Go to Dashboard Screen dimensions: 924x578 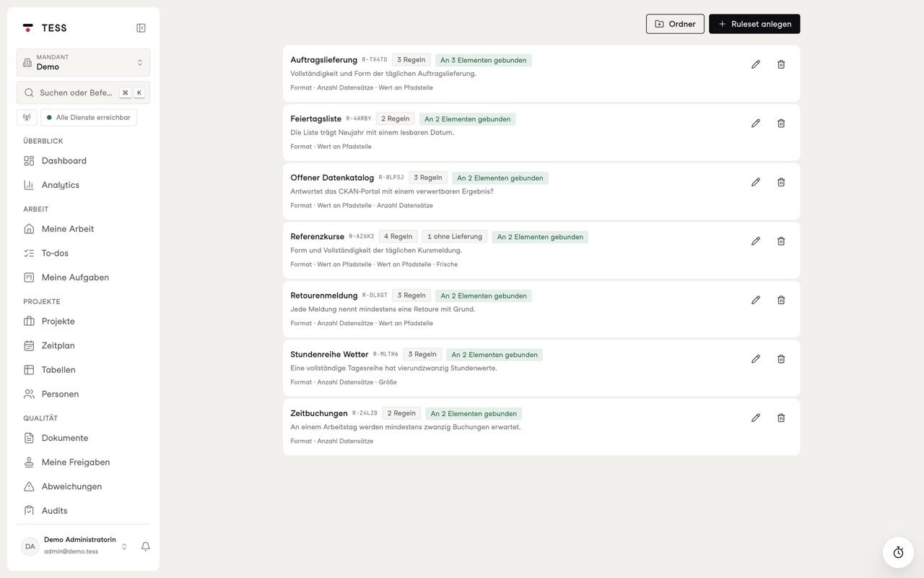83,161
